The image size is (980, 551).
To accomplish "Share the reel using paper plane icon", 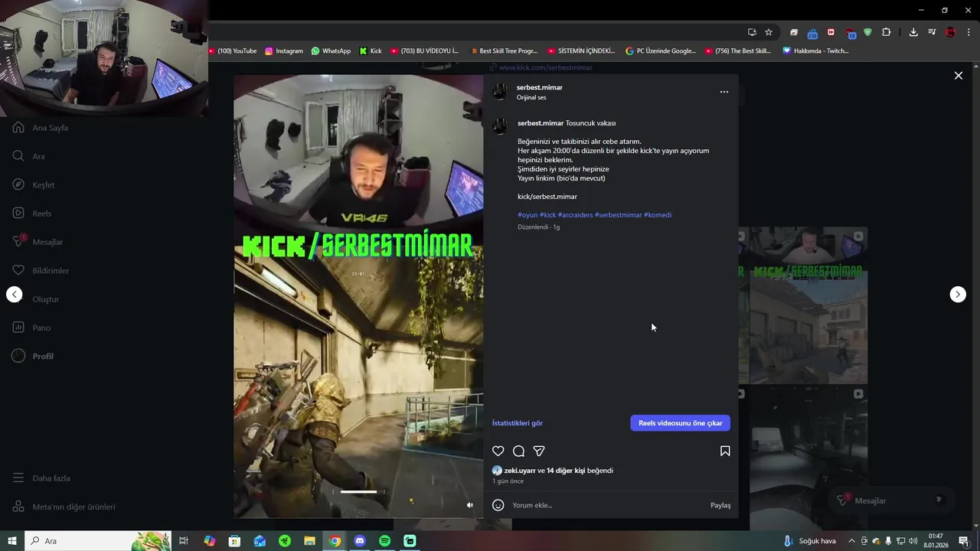I will tap(539, 452).
